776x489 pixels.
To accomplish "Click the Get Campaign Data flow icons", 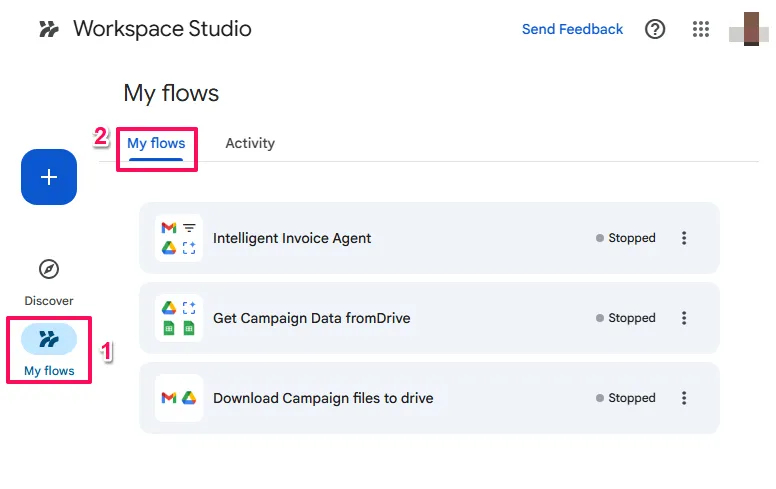I will 179,318.
